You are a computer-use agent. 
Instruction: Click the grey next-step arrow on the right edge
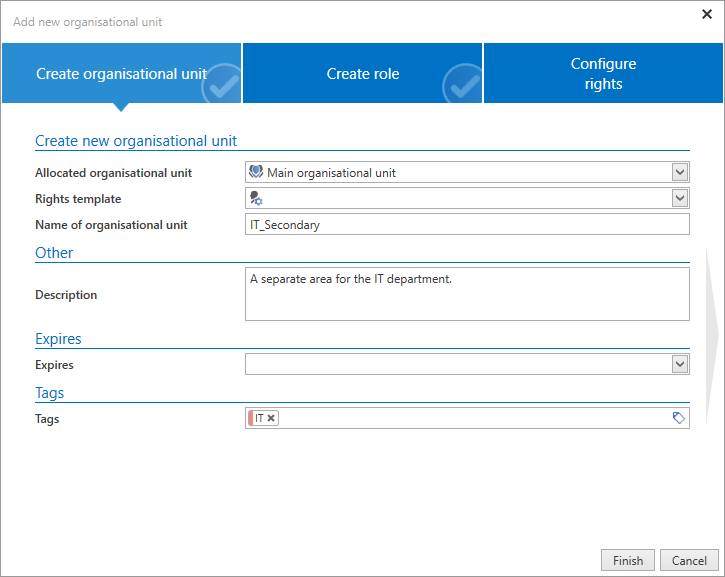(x=712, y=335)
